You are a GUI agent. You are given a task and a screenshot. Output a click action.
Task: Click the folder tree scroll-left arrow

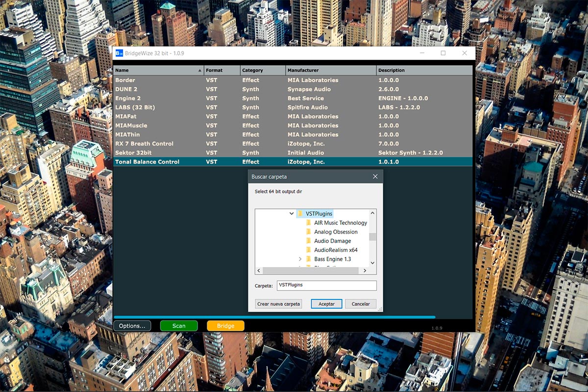coord(259,270)
